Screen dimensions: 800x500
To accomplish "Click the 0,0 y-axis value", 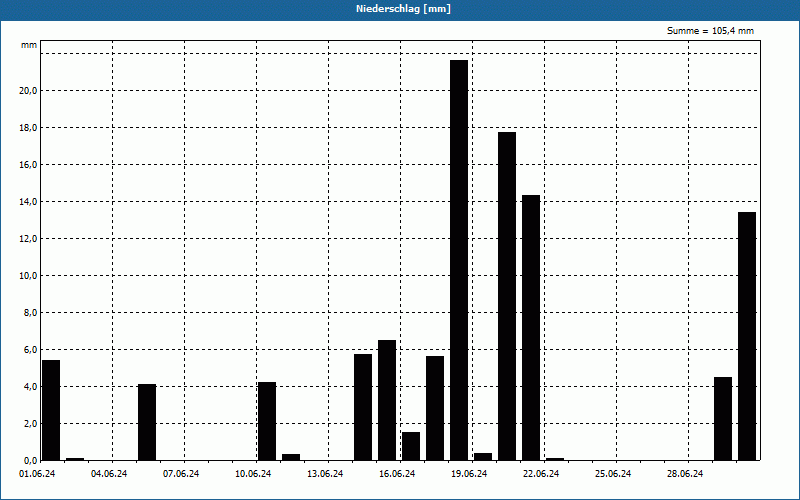I will 30,461.
